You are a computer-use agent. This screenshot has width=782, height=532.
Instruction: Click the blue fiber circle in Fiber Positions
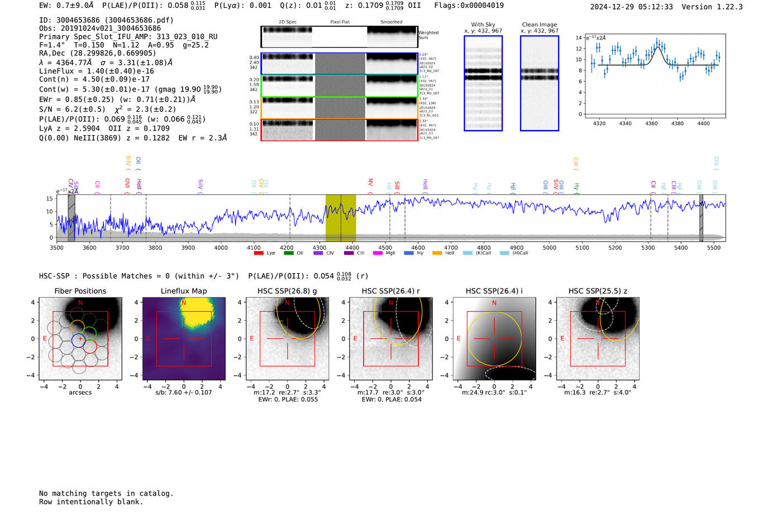[x=78, y=341]
